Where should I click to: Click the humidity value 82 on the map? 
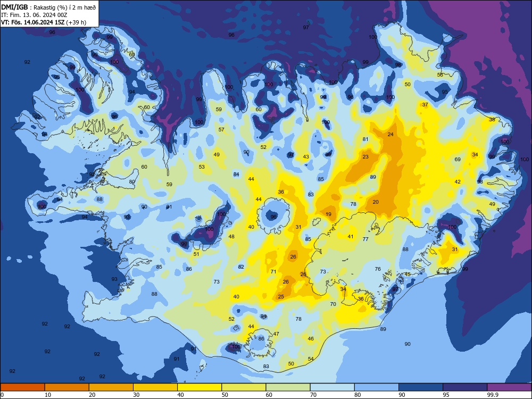(x=241, y=267)
